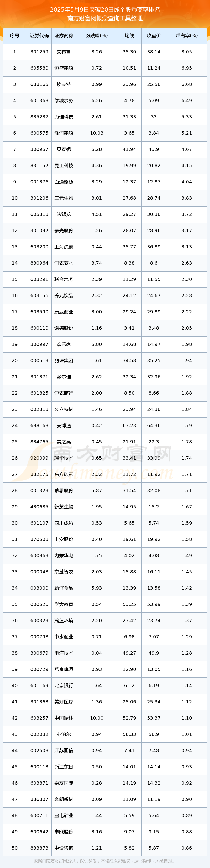
Task: Click the 证券代码 column header
Action: pyautogui.click(x=39, y=36)
